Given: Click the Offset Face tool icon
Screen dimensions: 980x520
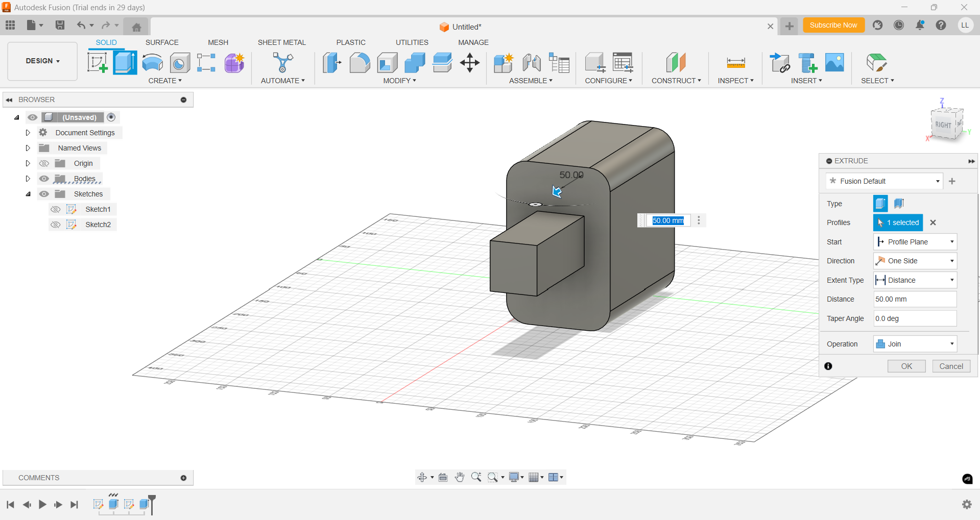Looking at the screenshot, I should coord(442,63).
